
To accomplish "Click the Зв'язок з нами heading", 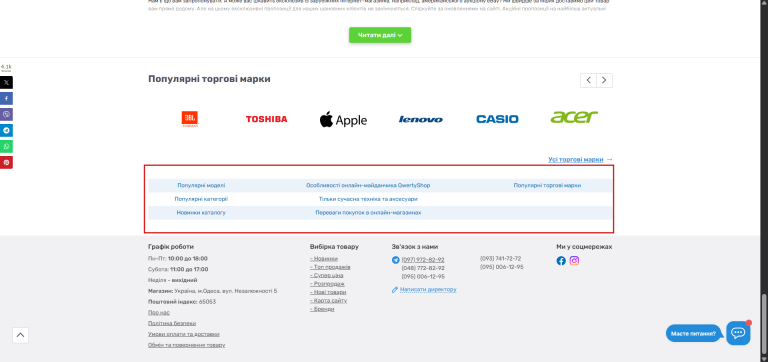I will [x=415, y=247].
